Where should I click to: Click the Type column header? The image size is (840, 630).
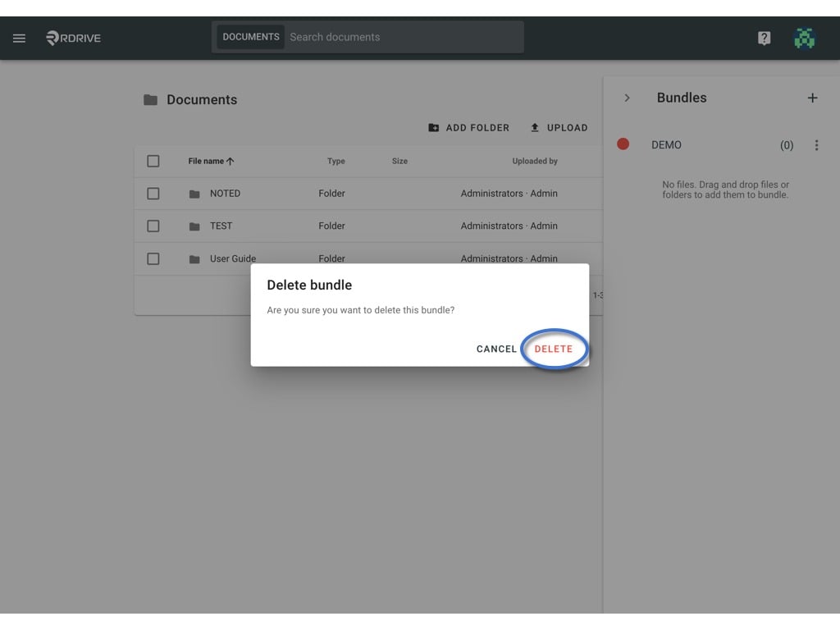tap(336, 161)
